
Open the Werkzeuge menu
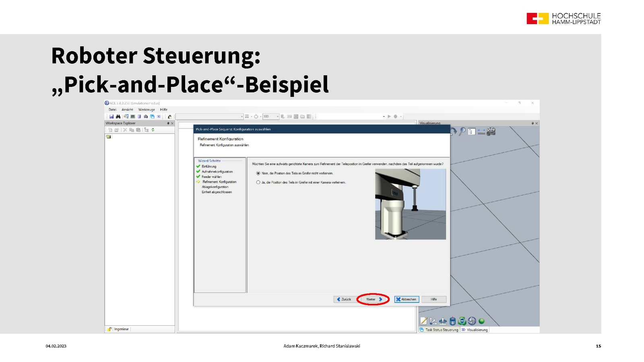coord(147,109)
